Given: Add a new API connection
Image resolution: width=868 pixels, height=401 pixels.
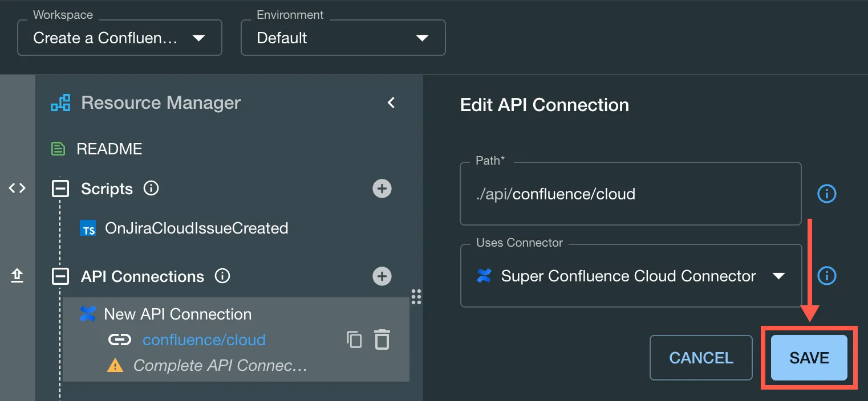Looking at the screenshot, I should coord(382,277).
